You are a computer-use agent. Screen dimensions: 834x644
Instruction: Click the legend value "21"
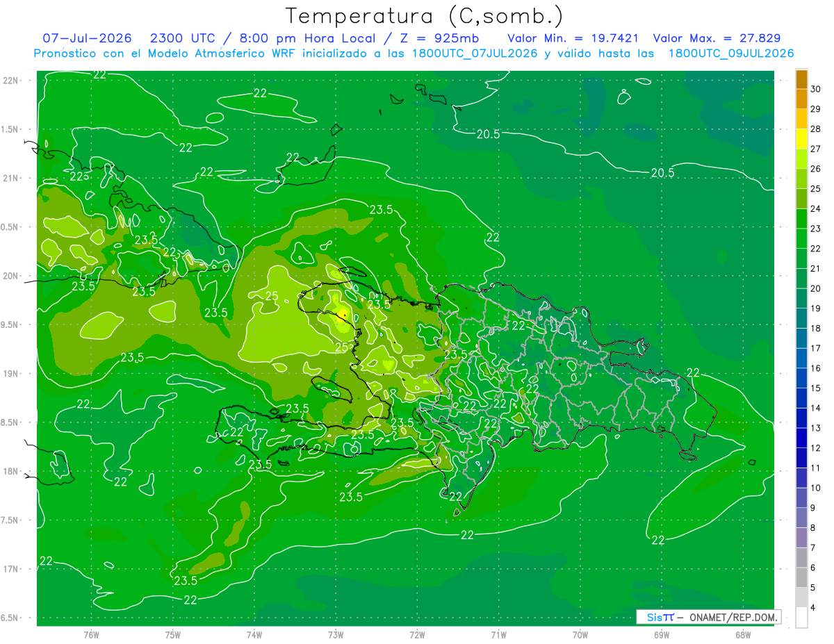coord(816,268)
